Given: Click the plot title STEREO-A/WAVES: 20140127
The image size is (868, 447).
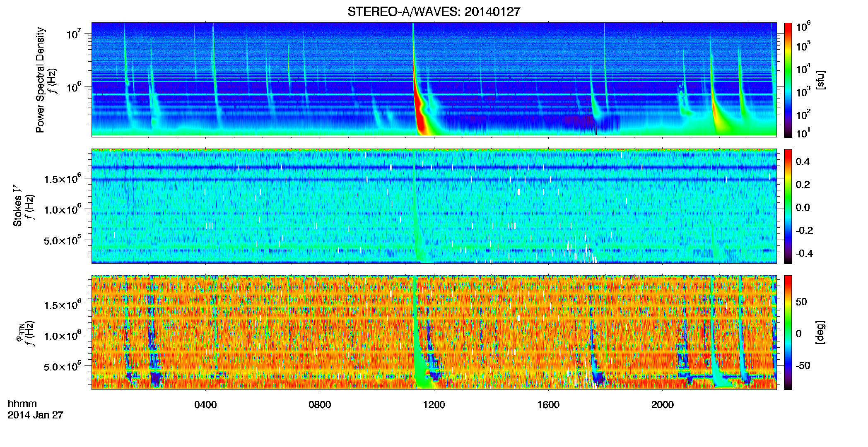Looking at the screenshot, I should tap(434, 12).
